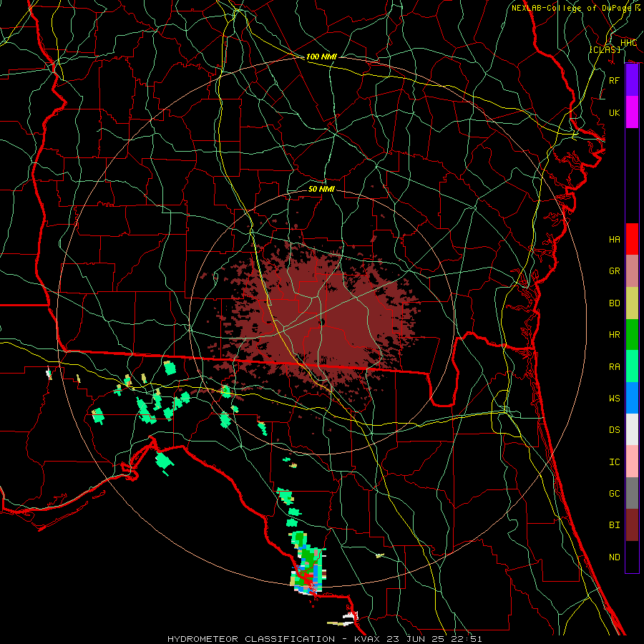Viewport: 644px width, 644px height.
Task: Click the DS white legend swatch
Action: pyautogui.click(x=632, y=429)
